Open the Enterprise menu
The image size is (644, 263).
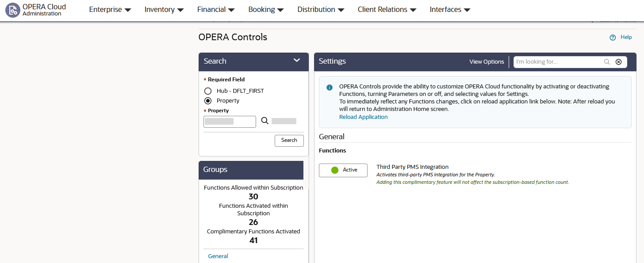point(110,9)
